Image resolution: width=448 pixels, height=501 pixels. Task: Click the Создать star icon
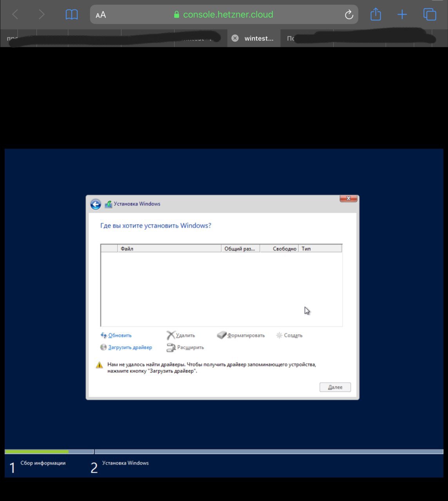(279, 335)
